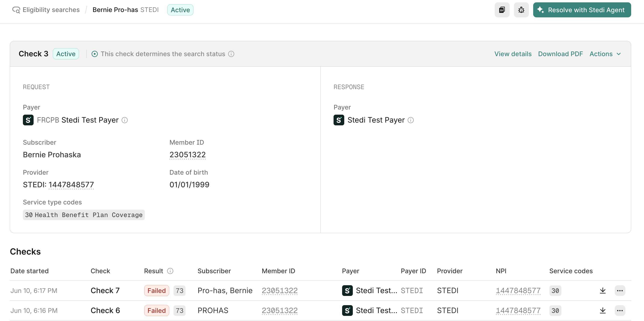
Task: Click the Date started column header
Action: tap(30, 271)
